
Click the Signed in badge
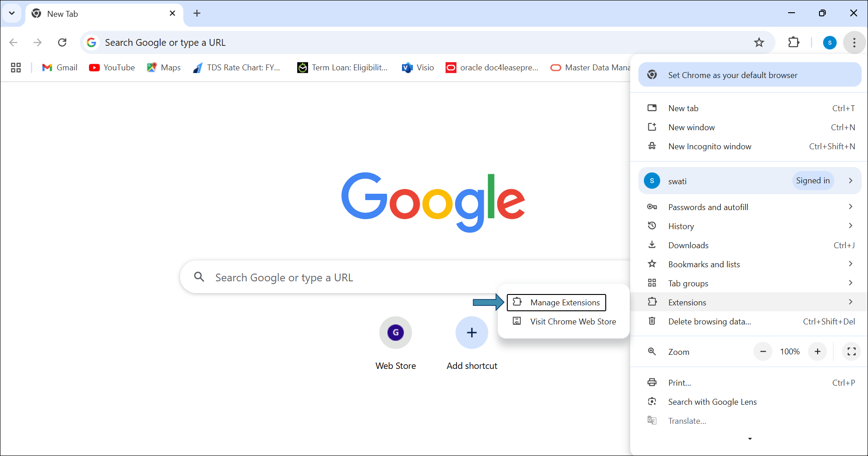[x=813, y=181]
